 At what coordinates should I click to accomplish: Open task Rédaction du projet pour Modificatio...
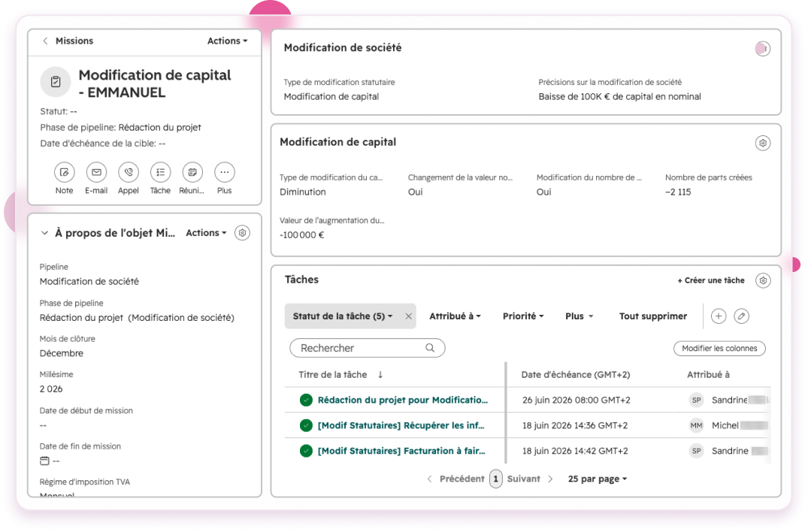(402, 400)
